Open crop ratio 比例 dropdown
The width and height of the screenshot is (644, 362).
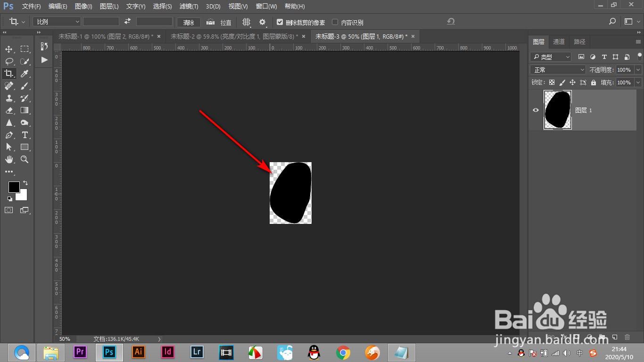pyautogui.click(x=57, y=22)
